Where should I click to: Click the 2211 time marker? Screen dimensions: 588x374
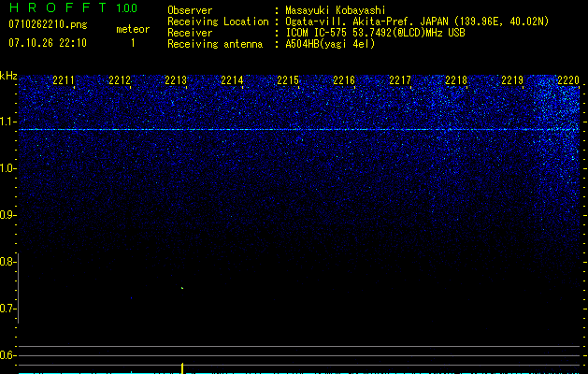tap(64, 79)
